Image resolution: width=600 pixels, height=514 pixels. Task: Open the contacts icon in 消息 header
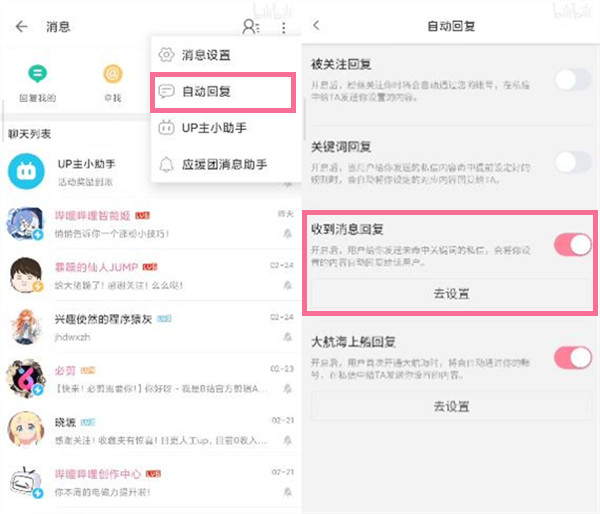point(250,27)
